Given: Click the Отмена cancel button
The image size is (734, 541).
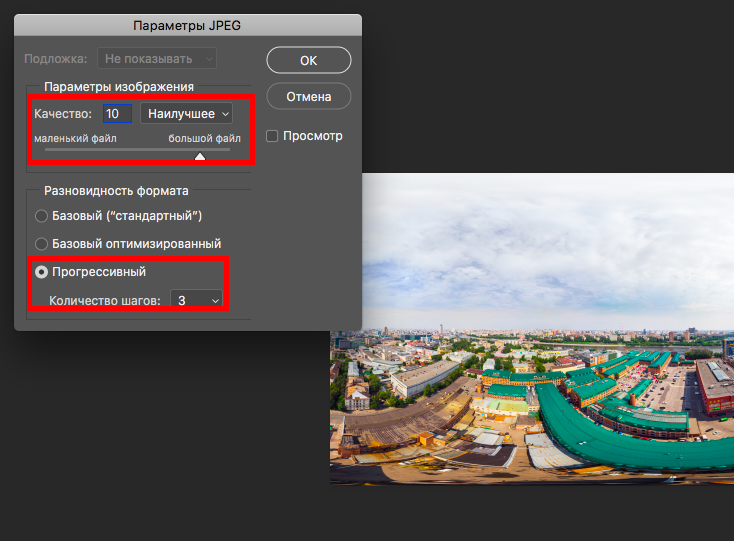Looking at the screenshot, I should click(308, 96).
